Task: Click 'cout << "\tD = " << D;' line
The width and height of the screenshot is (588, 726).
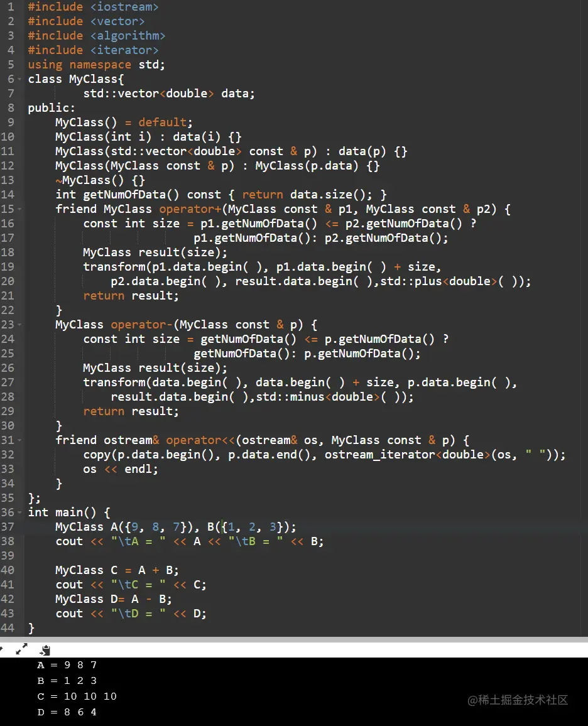Action: (131, 614)
